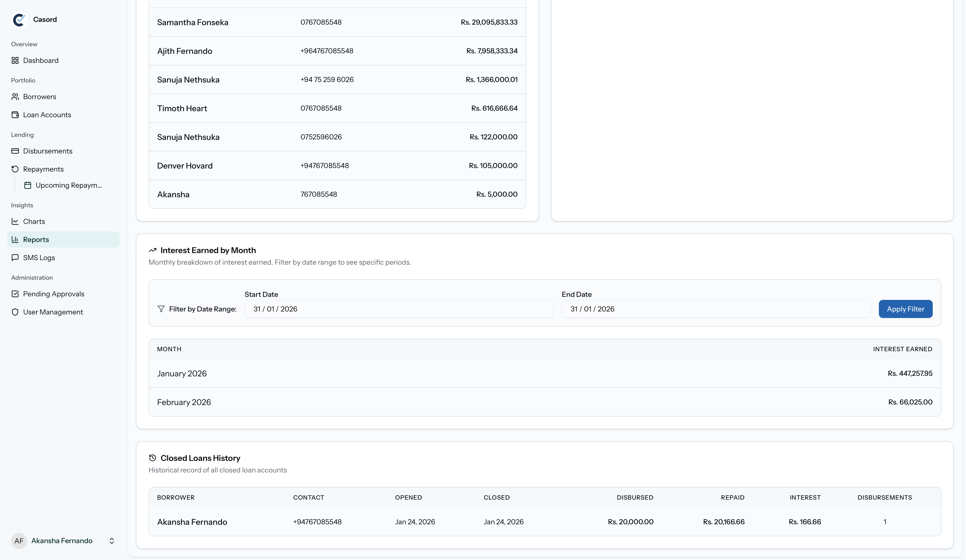Select Reports in the sidebar

(x=36, y=239)
